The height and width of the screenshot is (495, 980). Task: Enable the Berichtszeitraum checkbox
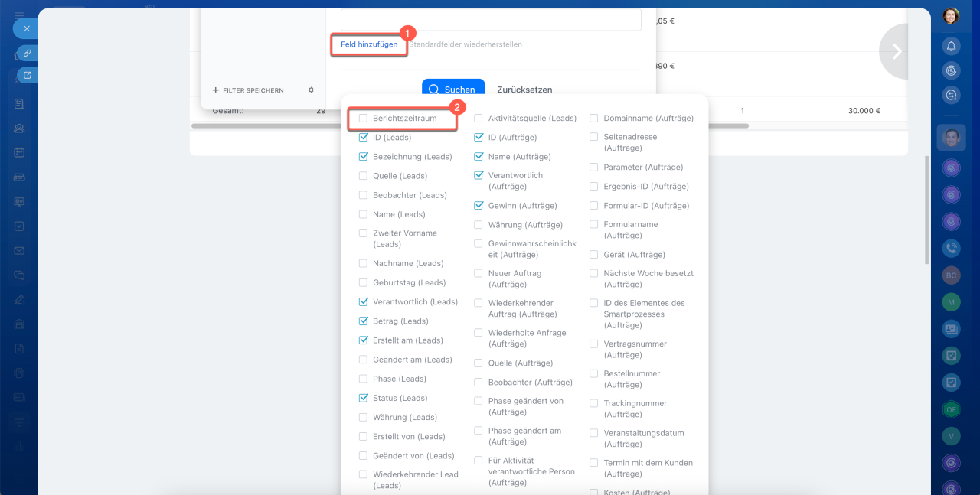(x=364, y=119)
